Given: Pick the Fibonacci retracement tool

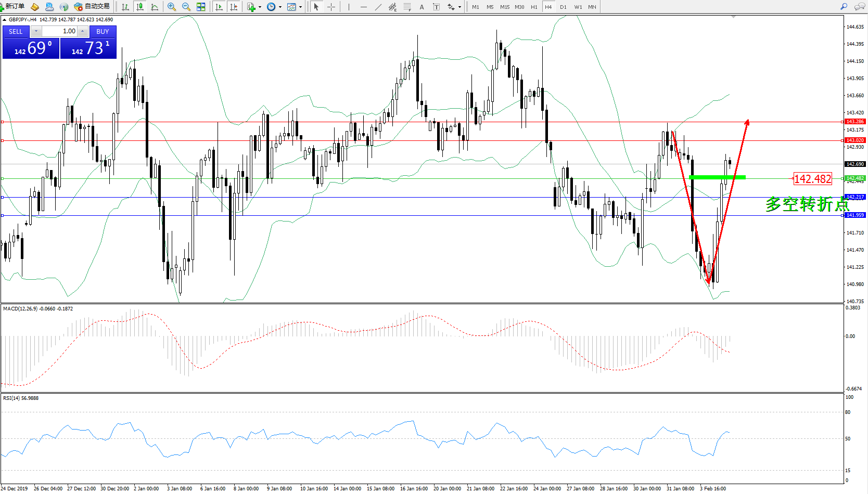Looking at the screenshot, I should click(407, 7).
